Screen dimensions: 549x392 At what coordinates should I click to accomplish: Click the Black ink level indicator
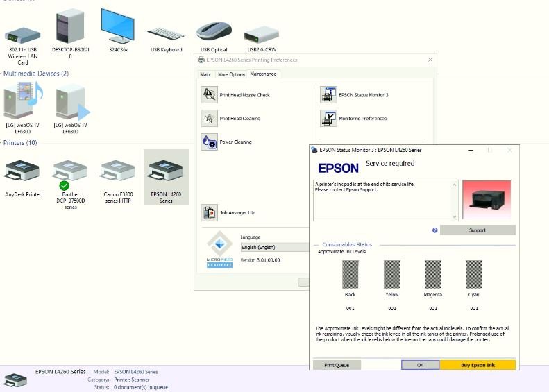(x=350, y=275)
